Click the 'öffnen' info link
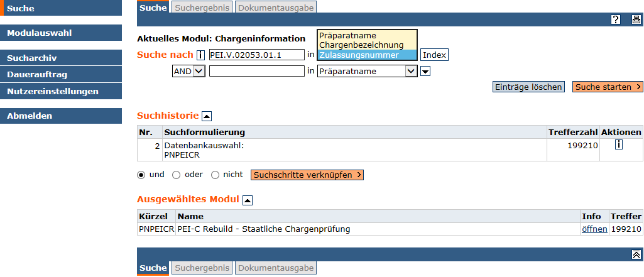 pyautogui.click(x=594, y=229)
